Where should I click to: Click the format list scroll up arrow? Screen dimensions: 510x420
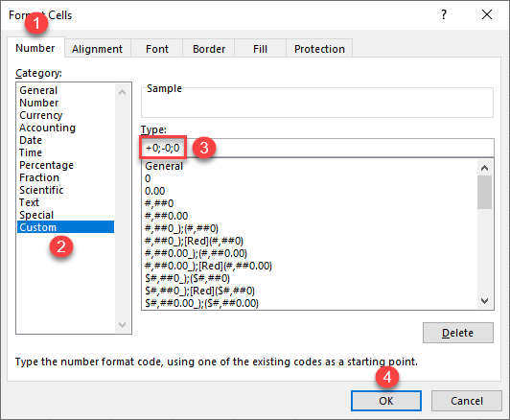pos(485,168)
